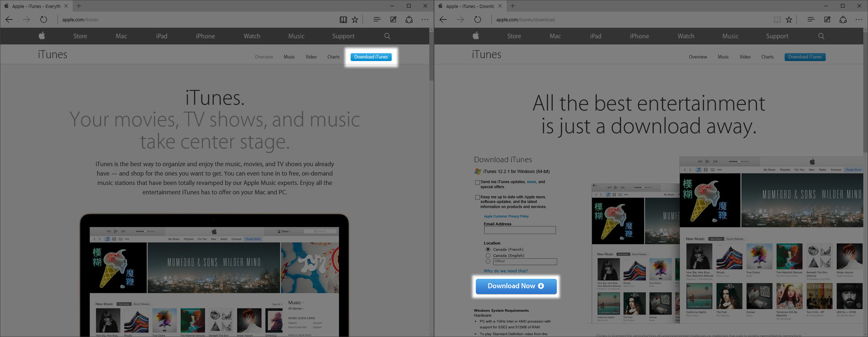This screenshot has width=868, height=337.
Task: Open a new tab in the right window
Action: (513, 6)
